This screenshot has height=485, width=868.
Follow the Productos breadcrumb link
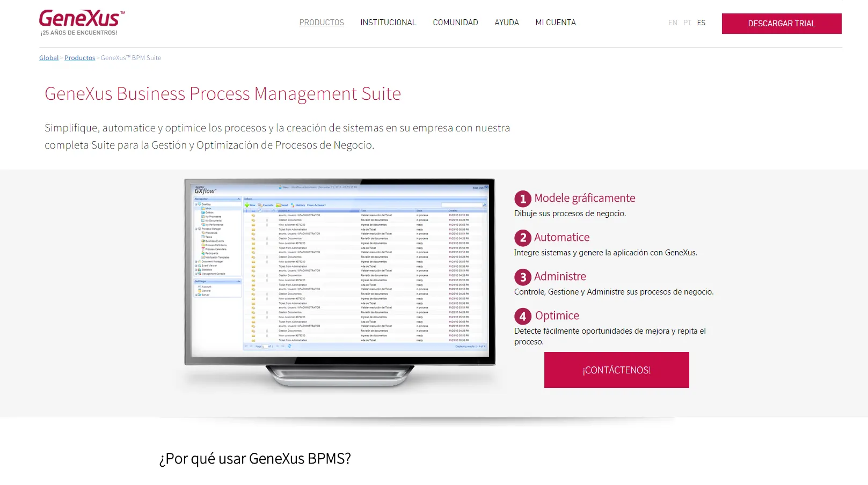[79, 58]
